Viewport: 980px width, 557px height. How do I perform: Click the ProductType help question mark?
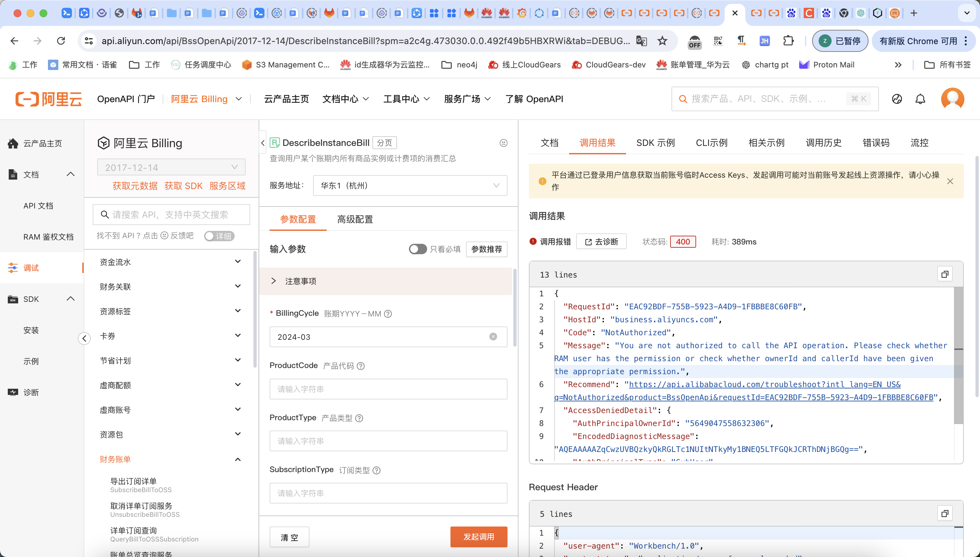coord(359,418)
